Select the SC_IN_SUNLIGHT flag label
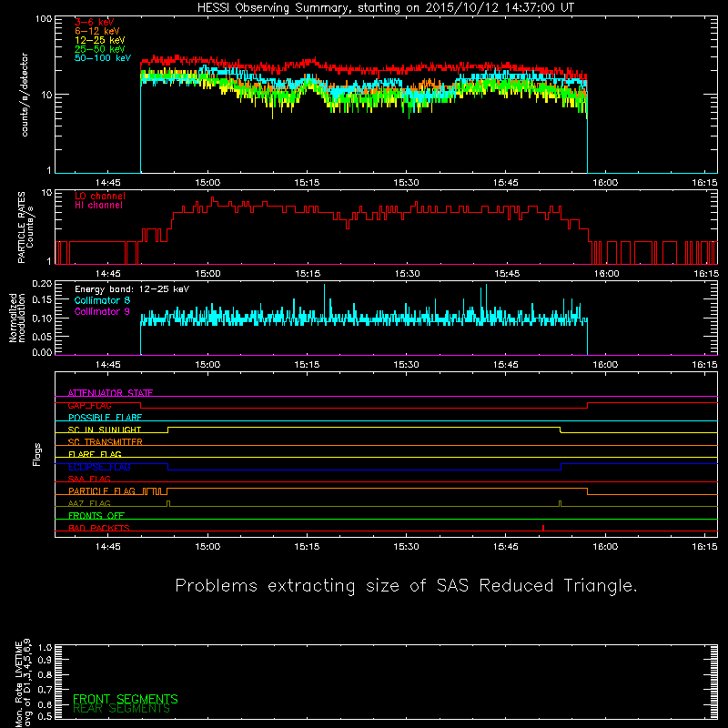This screenshot has height=728, width=728. click(105, 430)
